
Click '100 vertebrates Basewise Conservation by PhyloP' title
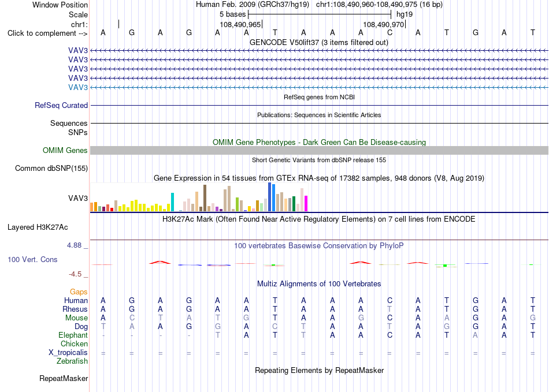(x=319, y=246)
